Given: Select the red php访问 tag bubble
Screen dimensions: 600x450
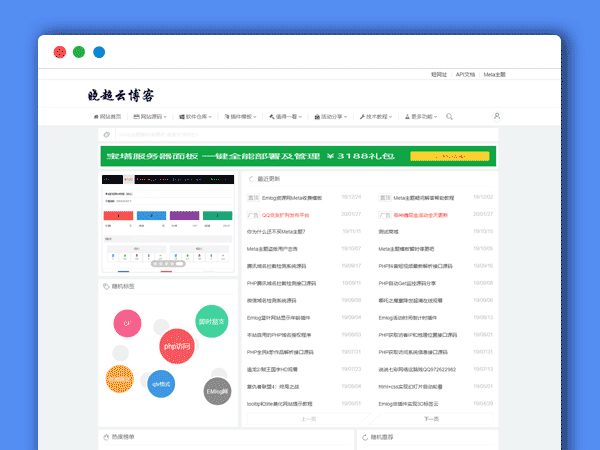Looking at the screenshot, I should (175, 346).
